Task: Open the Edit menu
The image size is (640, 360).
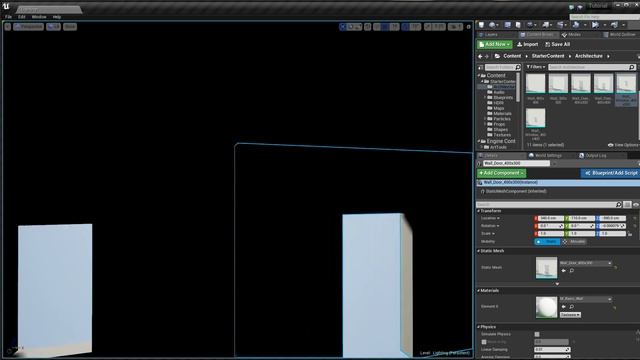Action: [x=22, y=17]
